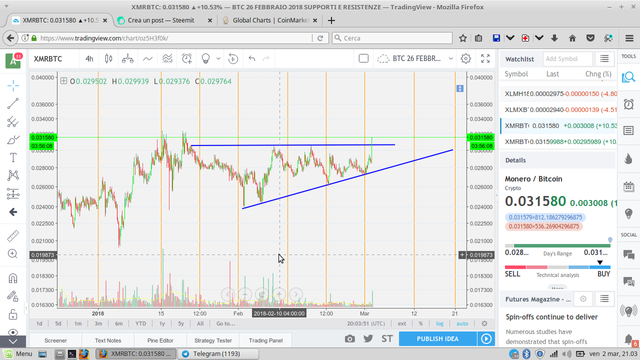The width and height of the screenshot is (640, 360).
Task: Toggle log scale
Action: click(440, 324)
